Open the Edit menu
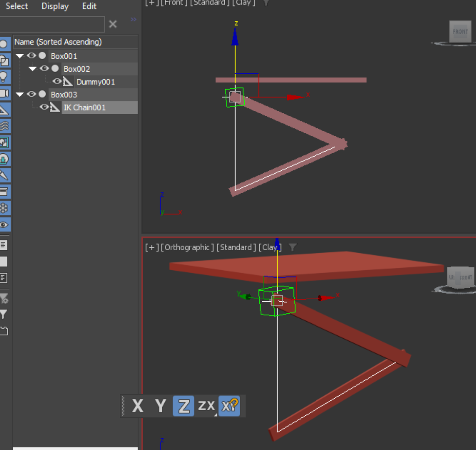476x450 pixels. 89,6
